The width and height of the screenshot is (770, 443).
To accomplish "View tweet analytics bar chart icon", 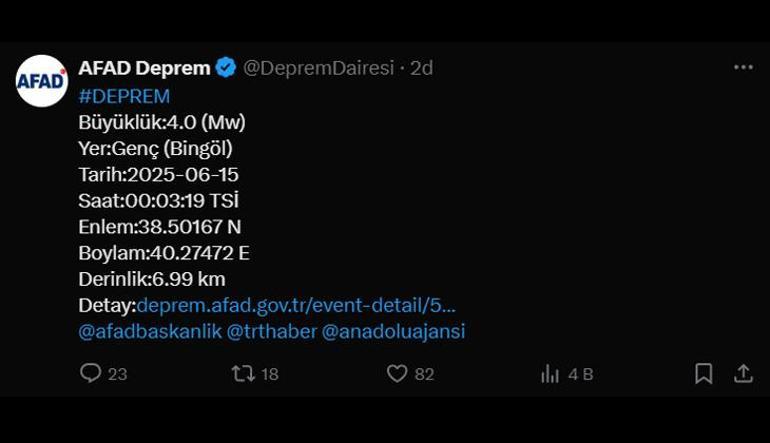I will pyautogui.click(x=550, y=374).
